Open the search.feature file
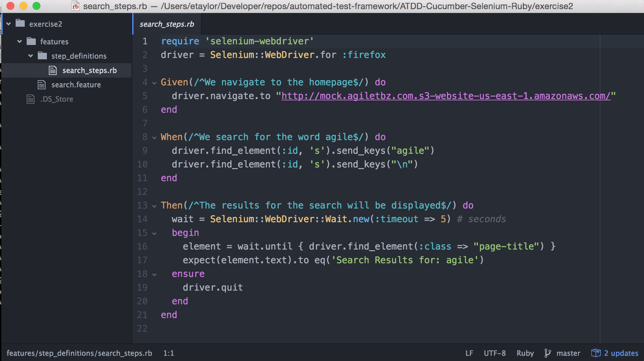Viewport: 644px width, 361px height. (76, 84)
